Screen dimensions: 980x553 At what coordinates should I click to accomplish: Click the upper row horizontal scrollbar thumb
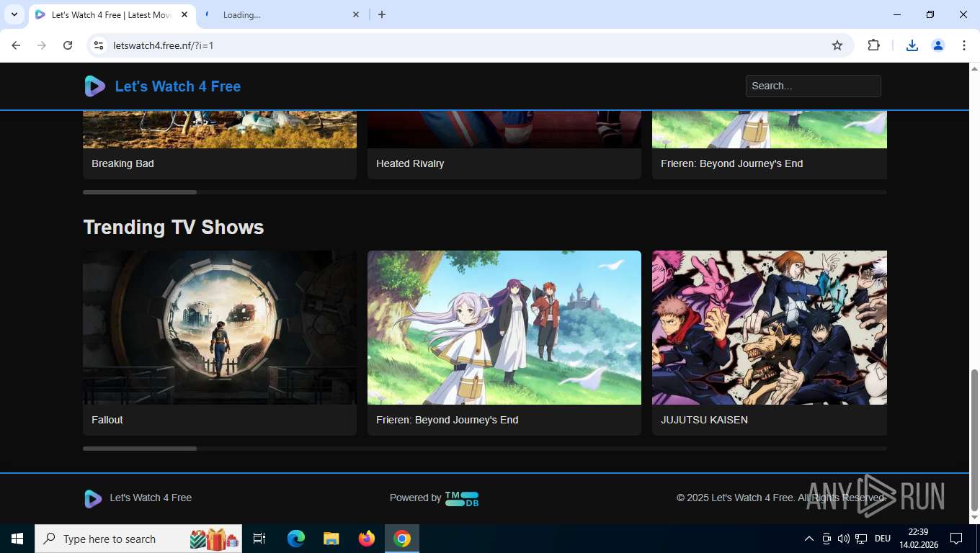coord(140,192)
